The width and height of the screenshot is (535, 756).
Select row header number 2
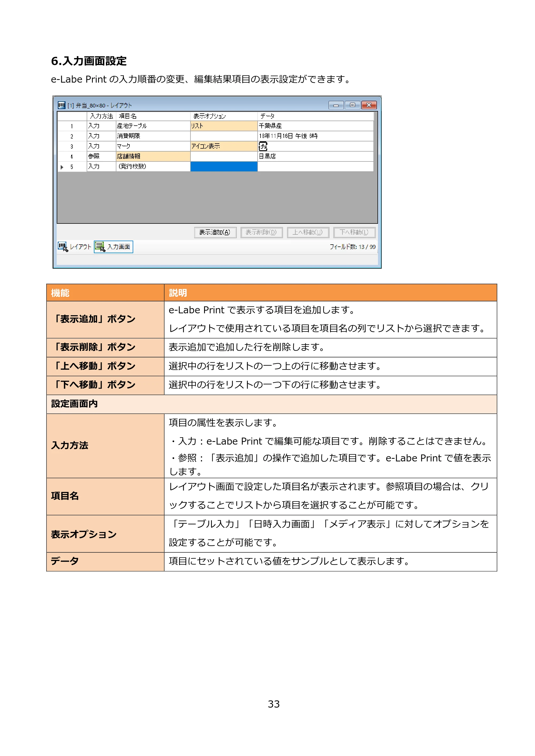click(x=72, y=136)
